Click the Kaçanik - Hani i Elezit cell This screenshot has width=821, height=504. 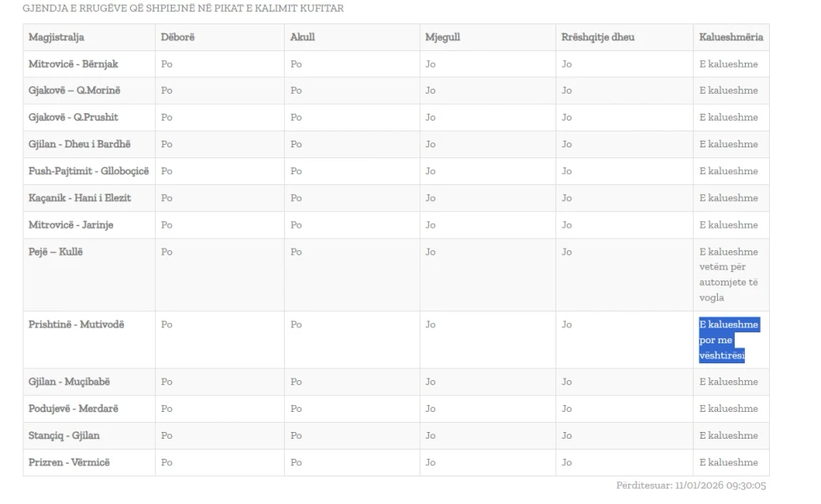point(80,198)
